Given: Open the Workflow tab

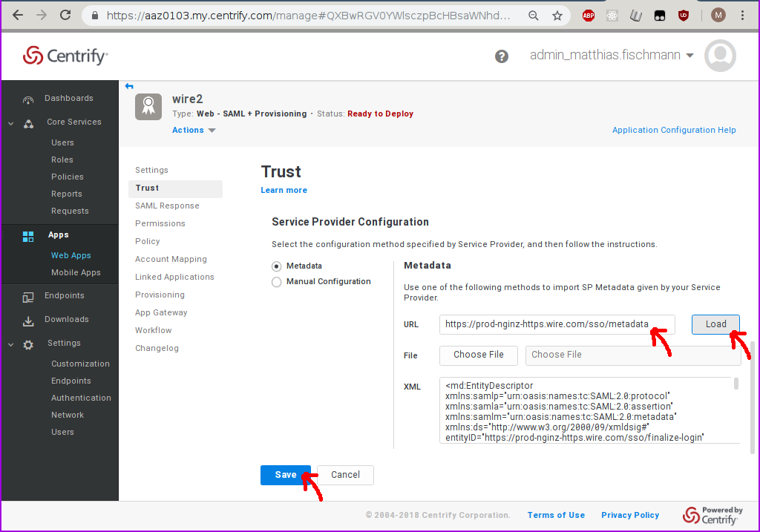Looking at the screenshot, I should coord(153,330).
